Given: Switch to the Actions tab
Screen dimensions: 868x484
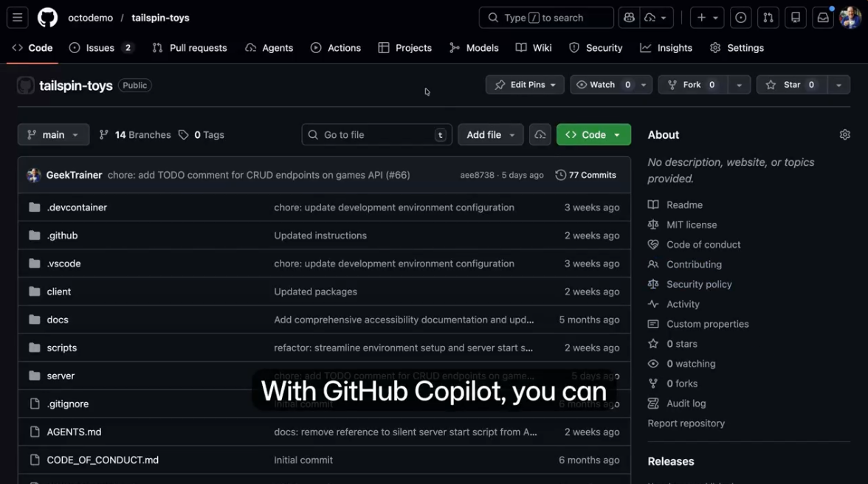Looking at the screenshot, I should point(336,48).
